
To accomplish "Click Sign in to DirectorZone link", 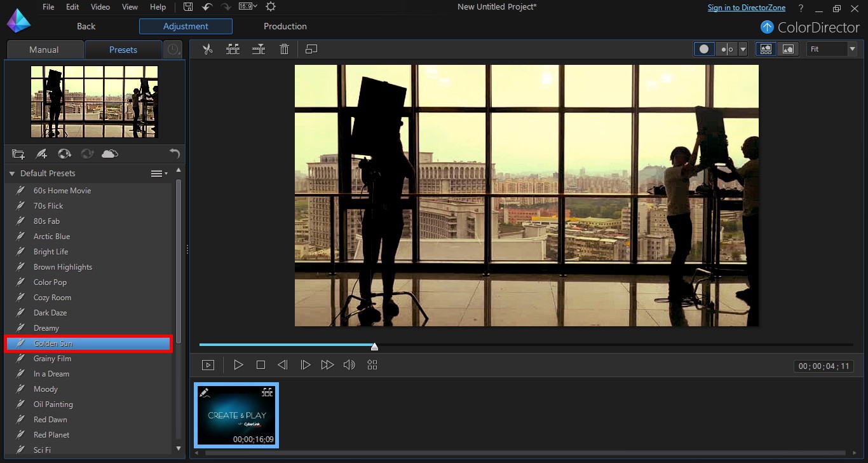I will (x=746, y=8).
